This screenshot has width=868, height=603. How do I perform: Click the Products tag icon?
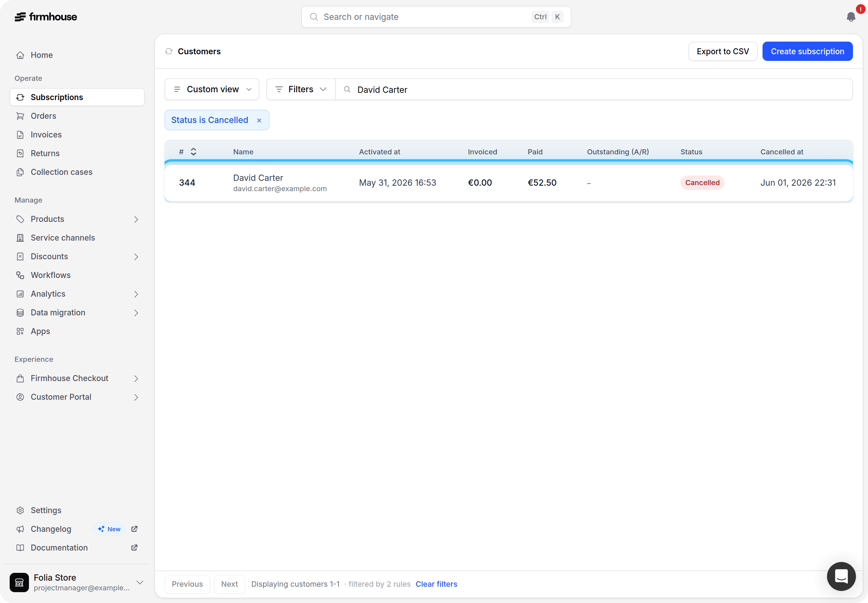[x=20, y=219]
